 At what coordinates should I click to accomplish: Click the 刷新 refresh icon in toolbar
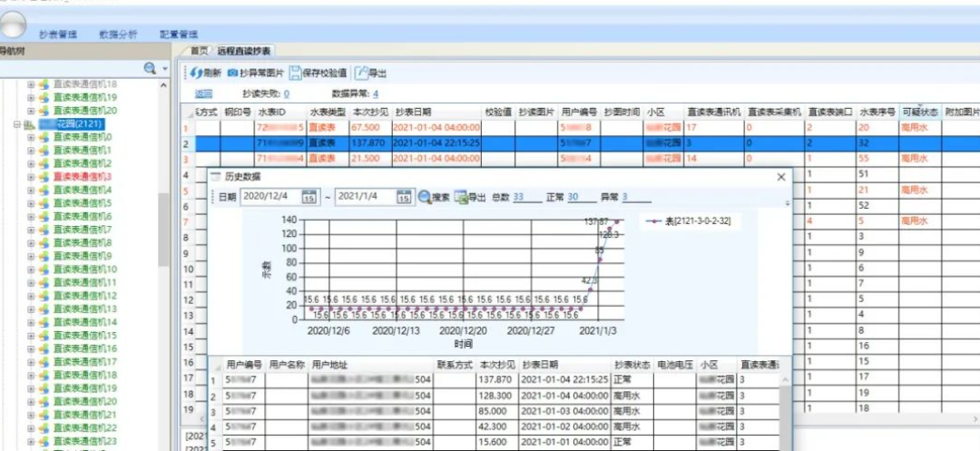[195, 73]
